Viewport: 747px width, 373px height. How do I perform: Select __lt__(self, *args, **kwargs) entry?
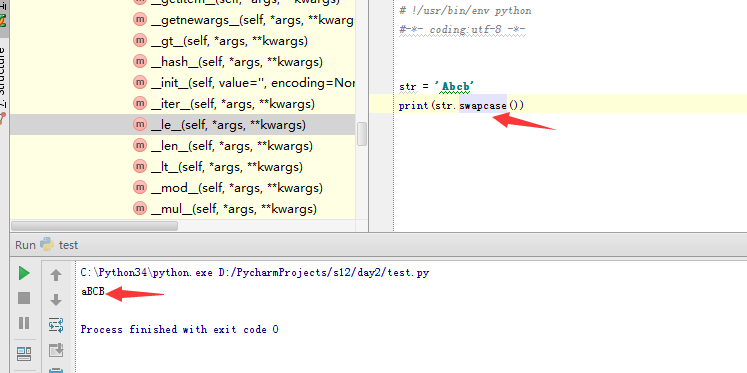pyautogui.click(x=227, y=167)
